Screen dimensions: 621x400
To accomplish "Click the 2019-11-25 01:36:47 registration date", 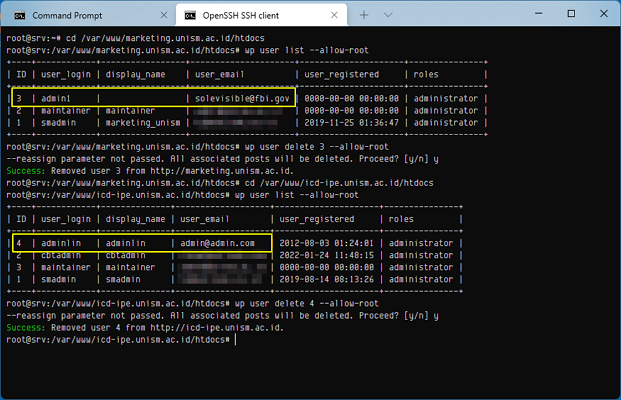I will 349,123.
